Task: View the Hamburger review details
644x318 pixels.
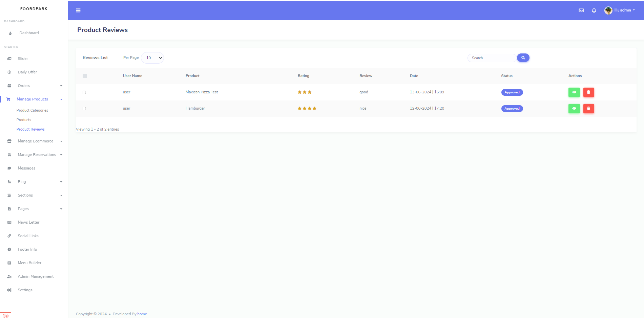Action: pos(574,109)
